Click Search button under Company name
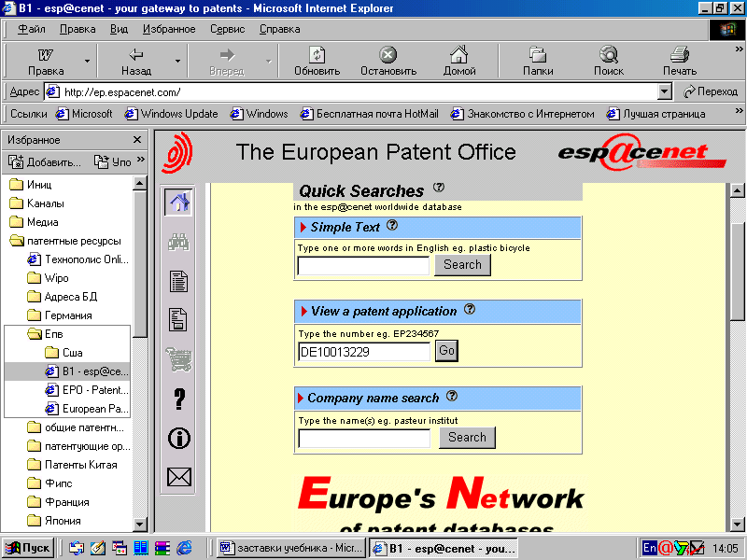The image size is (747, 560). (x=468, y=438)
